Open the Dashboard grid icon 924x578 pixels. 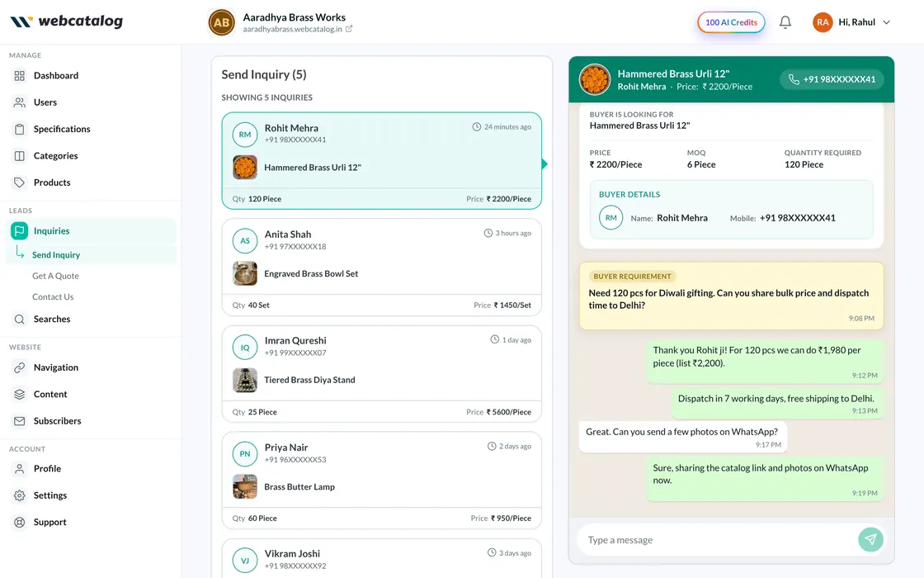(x=20, y=75)
